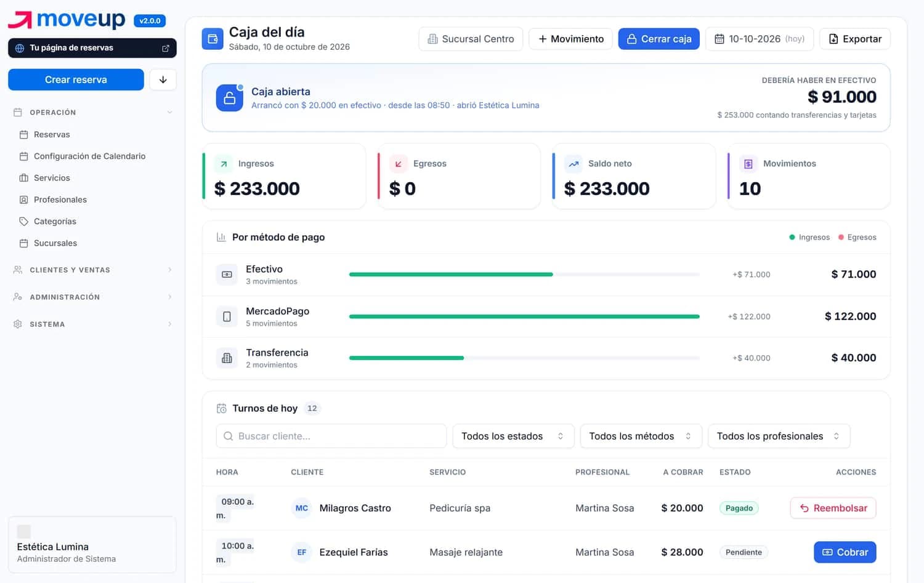Viewport: 924px width, 583px height.
Task: Add a new Movimiento
Action: point(571,39)
